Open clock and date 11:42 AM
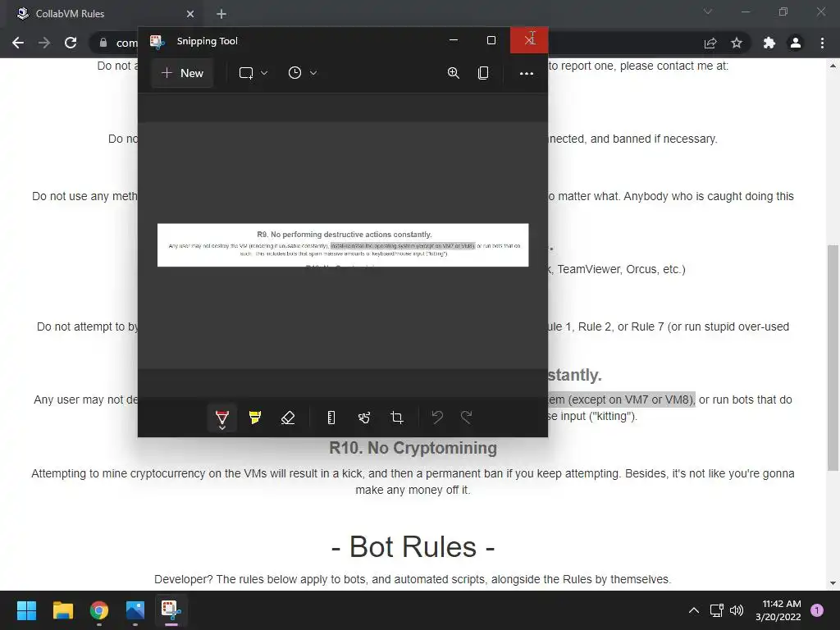The height and width of the screenshot is (630, 840). point(778,610)
